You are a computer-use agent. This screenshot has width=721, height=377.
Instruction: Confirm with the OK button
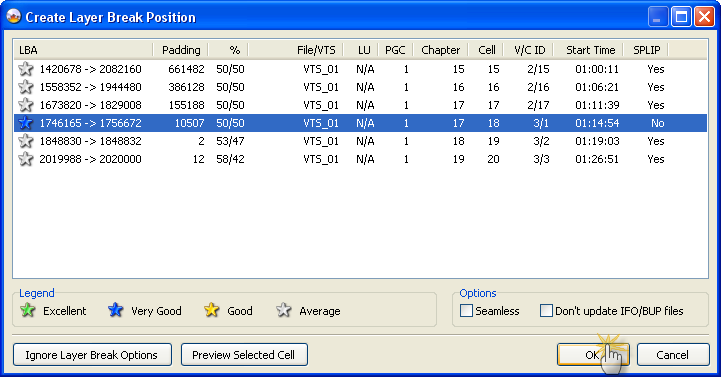click(x=593, y=355)
